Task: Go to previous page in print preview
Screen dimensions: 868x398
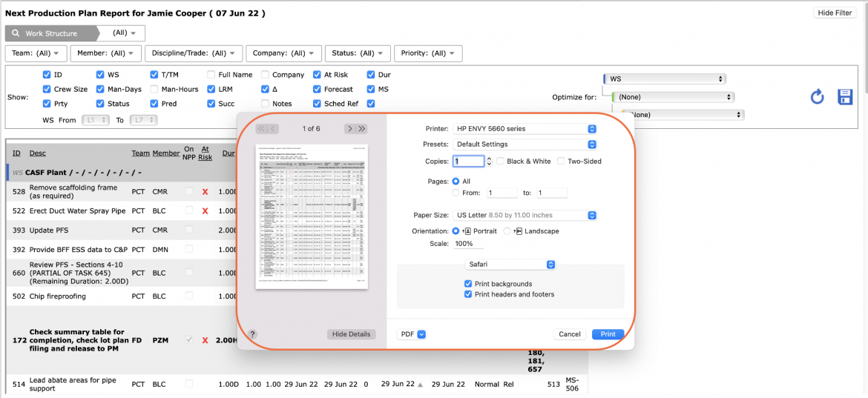Action: tap(274, 129)
